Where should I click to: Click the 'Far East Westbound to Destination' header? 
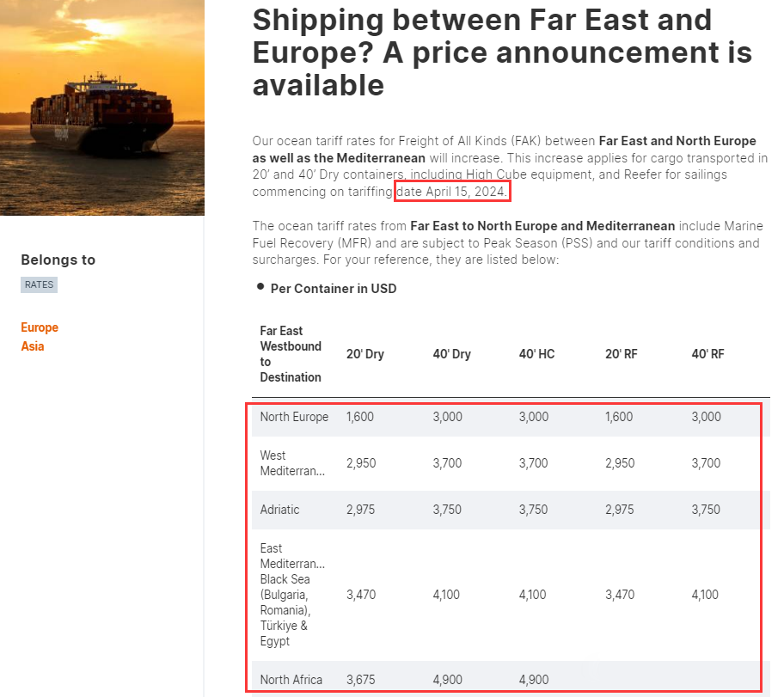[291, 354]
